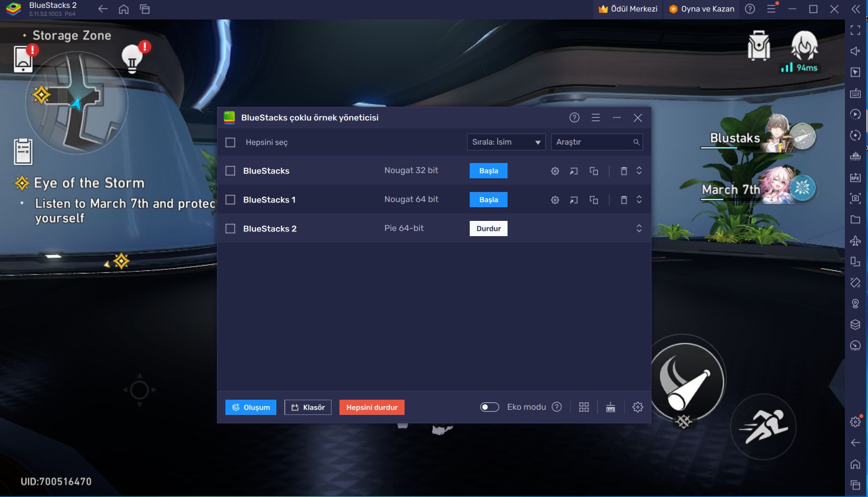Image resolution: width=868 pixels, height=497 pixels.
Task: Start the BlueStacks Nougat 32 bit instance
Action: tap(489, 171)
